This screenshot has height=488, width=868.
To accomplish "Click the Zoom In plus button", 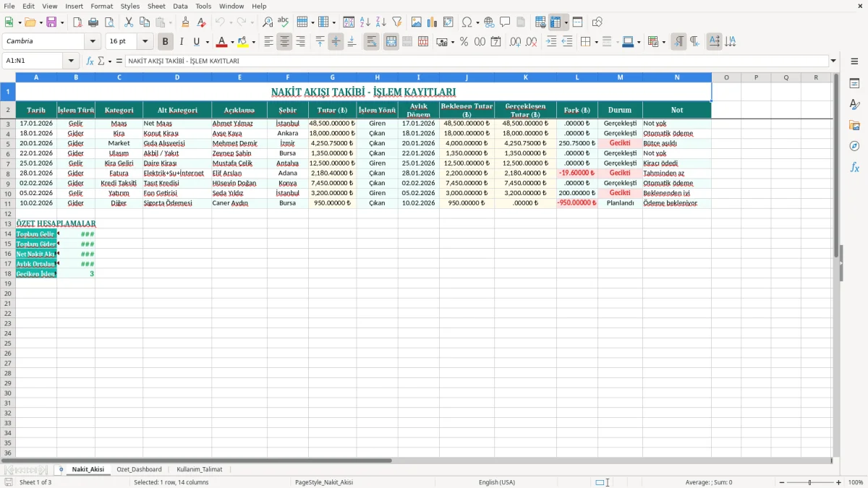I will click(x=839, y=482).
